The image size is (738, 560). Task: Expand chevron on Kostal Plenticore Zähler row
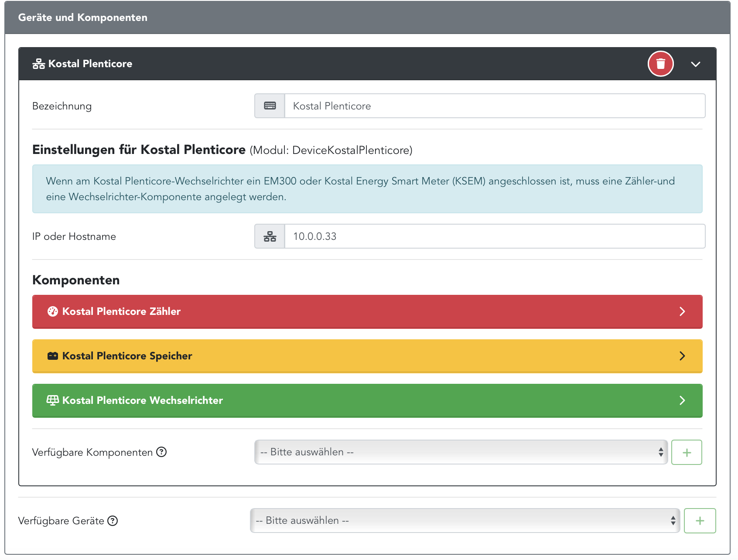(x=682, y=311)
